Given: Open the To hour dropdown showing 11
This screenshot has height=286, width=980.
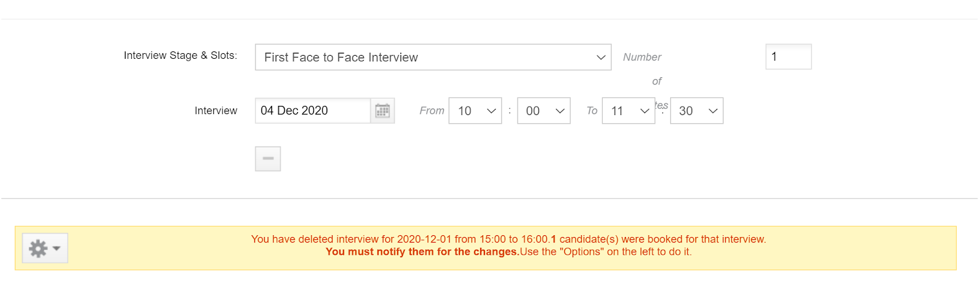Looking at the screenshot, I should tap(628, 111).
